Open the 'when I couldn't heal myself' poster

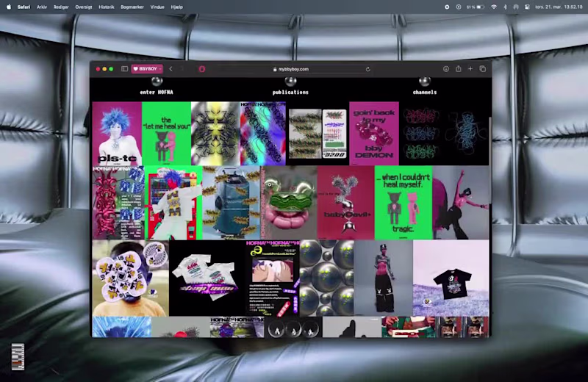coord(404,203)
